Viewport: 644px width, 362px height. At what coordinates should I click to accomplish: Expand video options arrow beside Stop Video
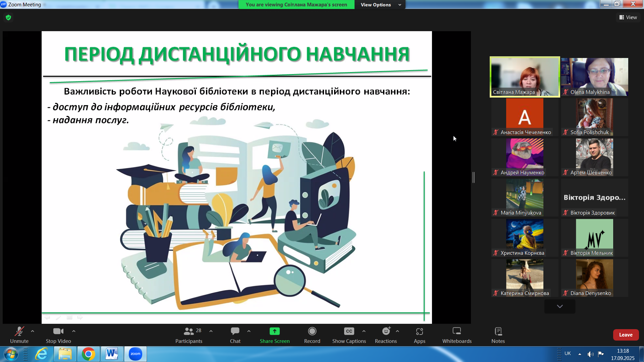click(x=74, y=331)
